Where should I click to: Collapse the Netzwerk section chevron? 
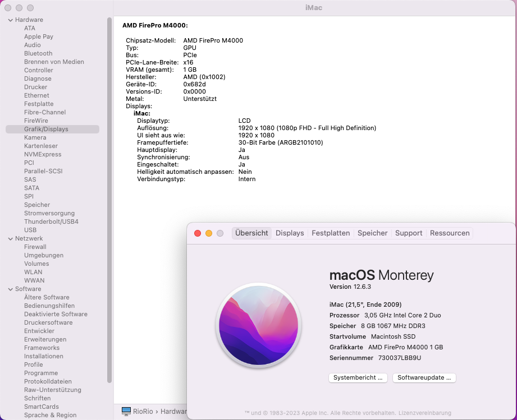11,239
